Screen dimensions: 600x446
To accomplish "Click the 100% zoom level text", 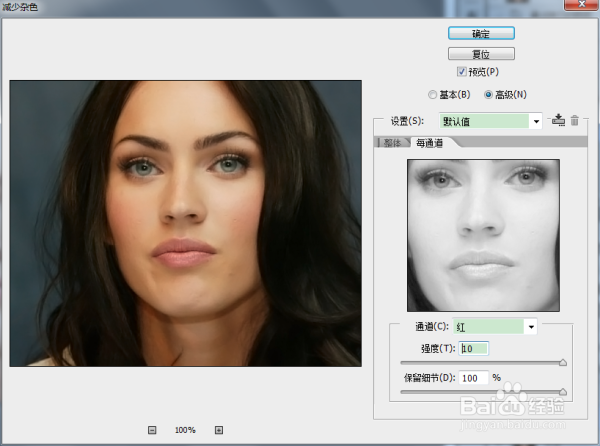I will pyautogui.click(x=185, y=430).
